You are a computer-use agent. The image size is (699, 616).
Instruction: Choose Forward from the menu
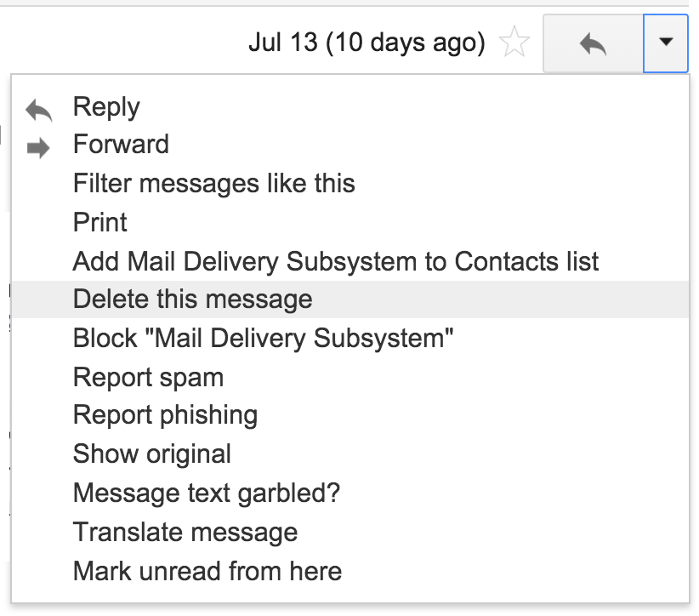click(121, 145)
